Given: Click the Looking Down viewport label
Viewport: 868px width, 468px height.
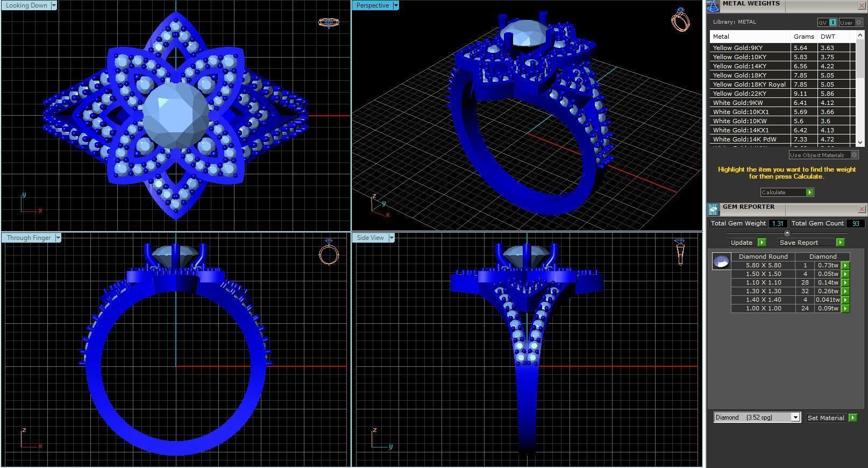Looking at the screenshot, I should 26,5.
